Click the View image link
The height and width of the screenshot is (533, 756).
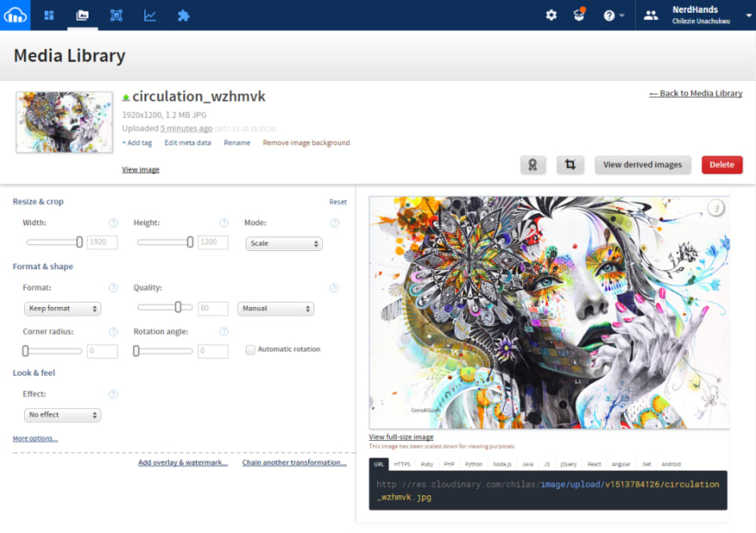(x=140, y=169)
